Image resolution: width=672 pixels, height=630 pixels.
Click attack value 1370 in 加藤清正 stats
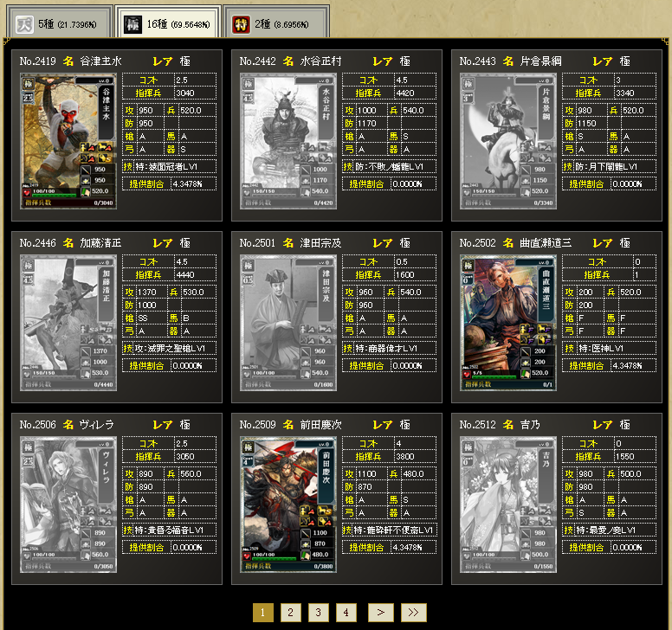coord(147,292)
